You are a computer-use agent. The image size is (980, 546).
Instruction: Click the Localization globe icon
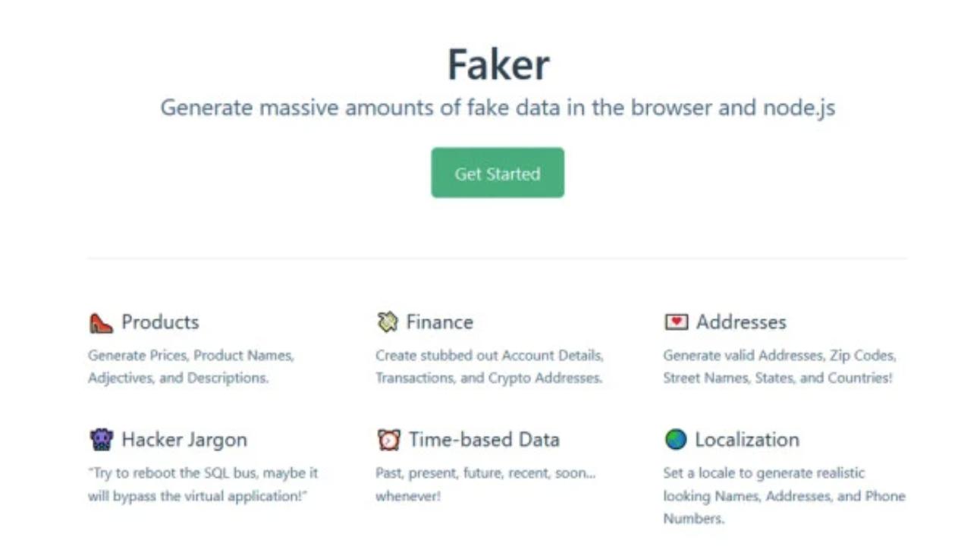[x=676, y=439]
